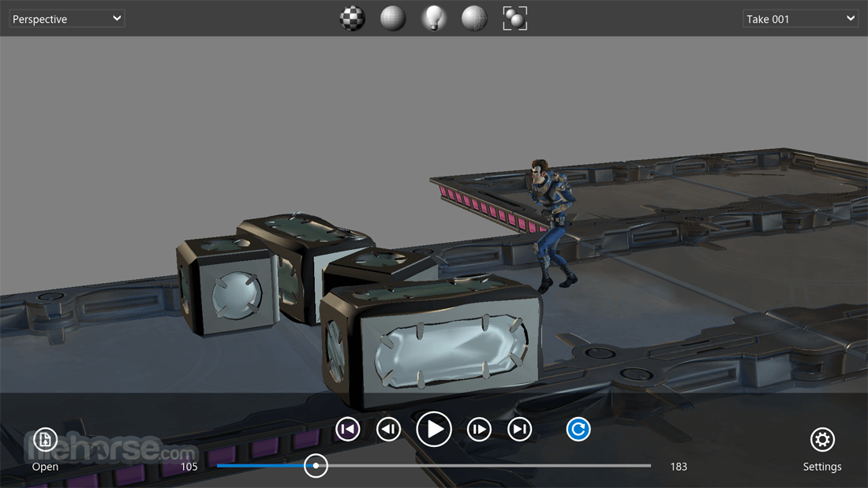Click the Take 001 dropdown arrow
Image resolution: width=868 pixels, height=488 pixels.
point(851,18)
